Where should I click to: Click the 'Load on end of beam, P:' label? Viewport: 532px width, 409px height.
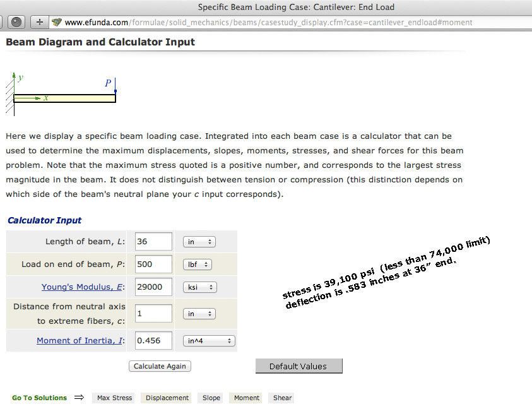click(73, 264)
